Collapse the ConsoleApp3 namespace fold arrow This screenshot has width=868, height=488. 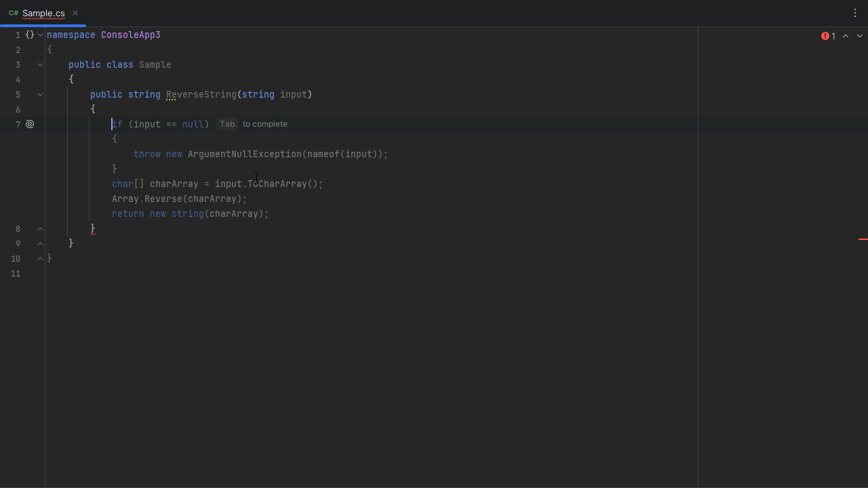click(x=41, y=35)
